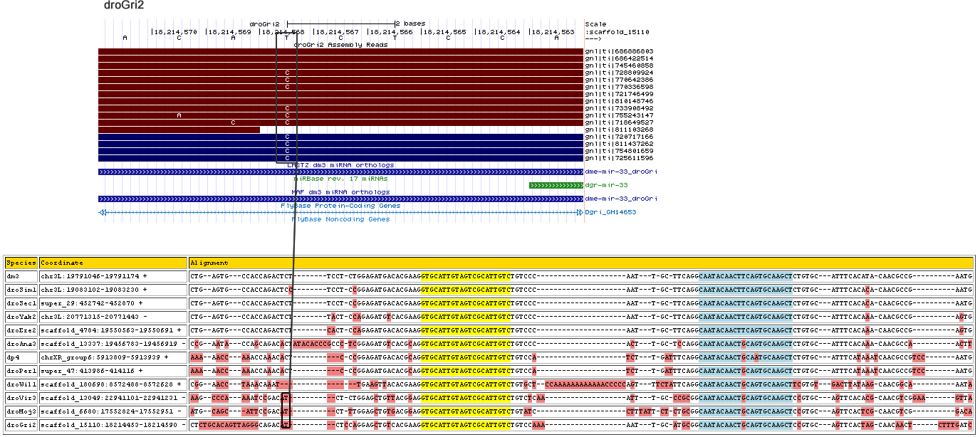980x437 pixels.
Task: Click the Species column header
Action: pos(21,263)
